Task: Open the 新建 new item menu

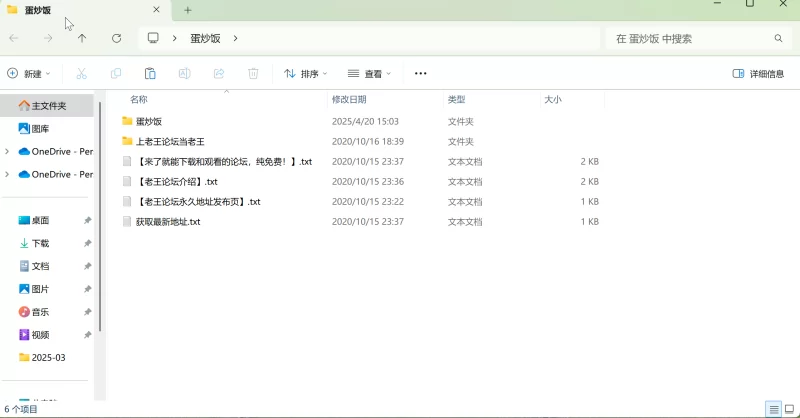Action: click(x=28, y=74)
